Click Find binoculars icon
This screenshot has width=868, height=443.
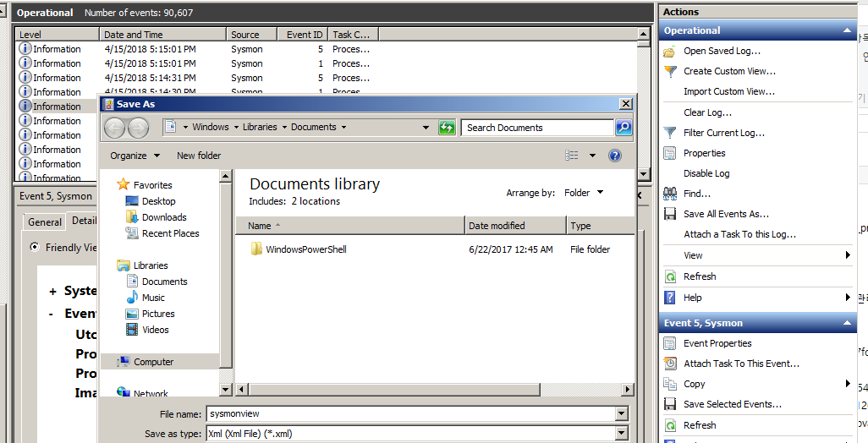(x=670, y=194)
